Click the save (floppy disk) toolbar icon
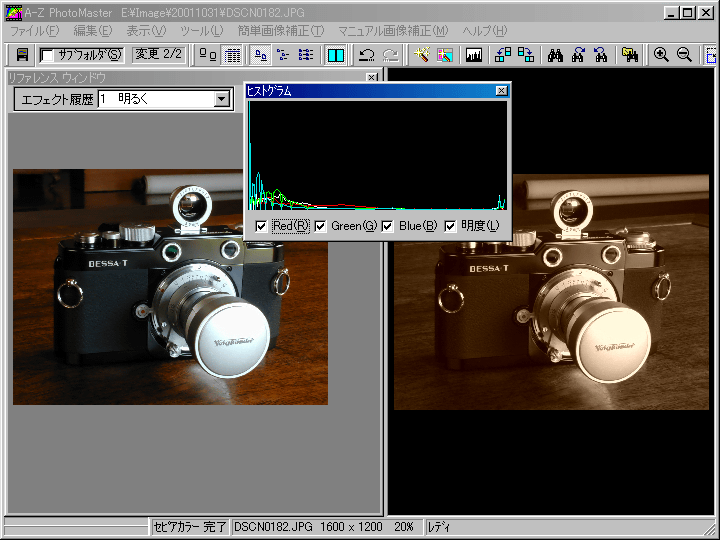Image resolution: width=720 pixels, height=540 pixels. pos(22,55)
